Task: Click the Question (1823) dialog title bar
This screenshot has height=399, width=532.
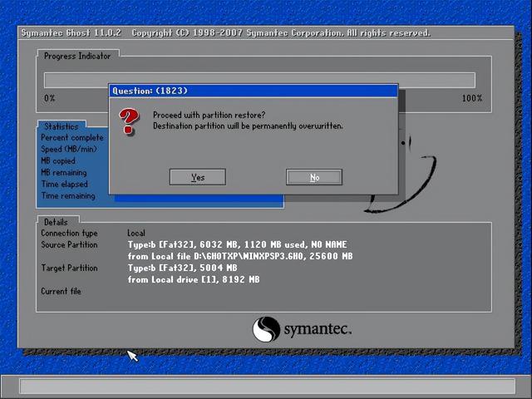Action: (x=253, y=91)
